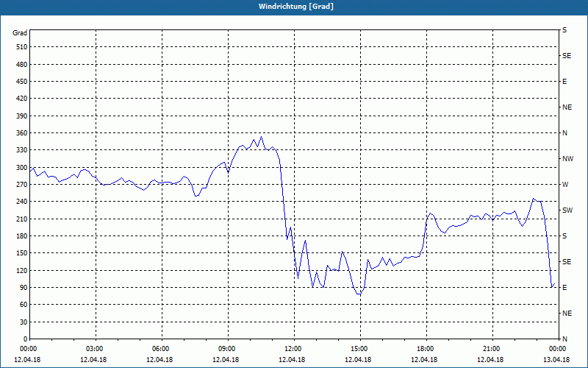Click the E compass label level with 90
588x368 pixels.
click(564, 288)
